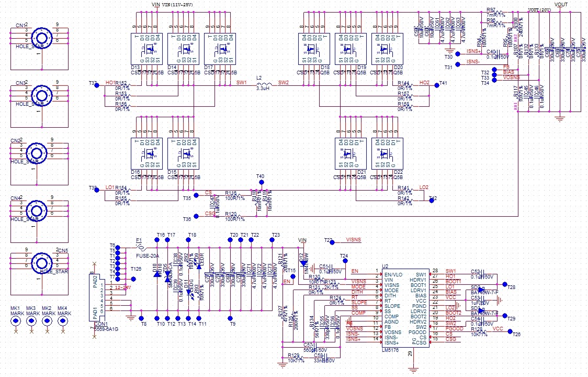Click the CN5 mounting hole circle
The width and height of the screenshot is (588, 377).
coord(41,262)
